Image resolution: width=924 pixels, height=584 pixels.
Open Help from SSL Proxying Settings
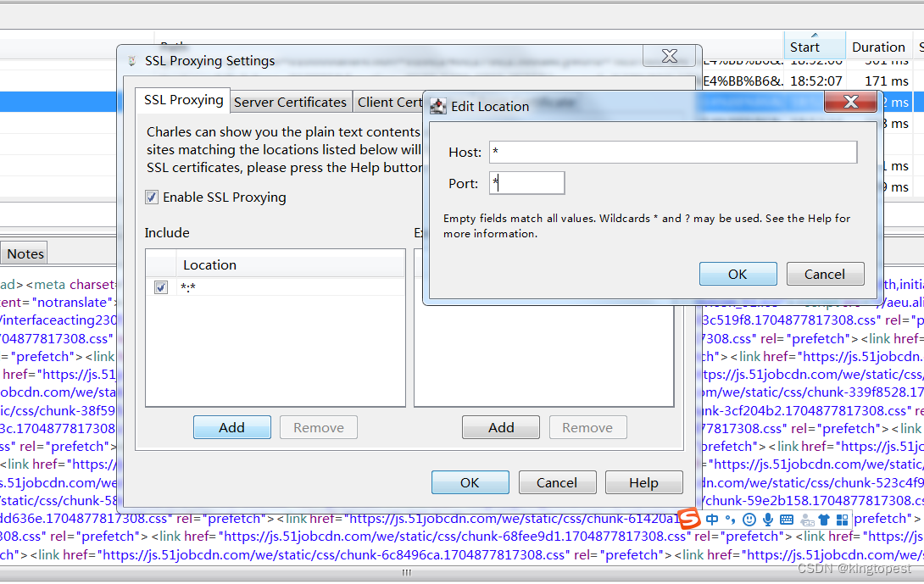(644, 482)
